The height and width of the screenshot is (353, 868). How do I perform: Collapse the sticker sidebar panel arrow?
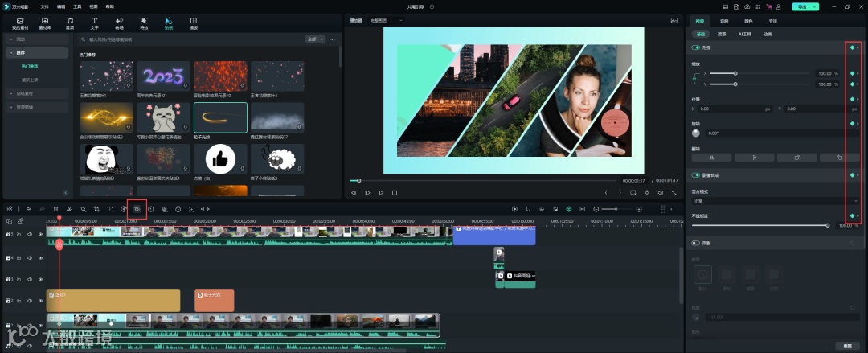66,192
